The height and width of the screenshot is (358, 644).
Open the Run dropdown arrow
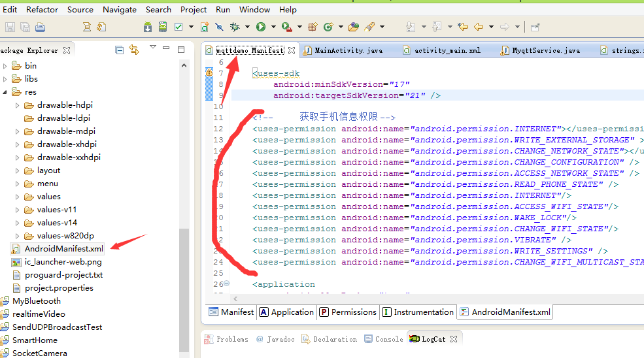[273, 27]
